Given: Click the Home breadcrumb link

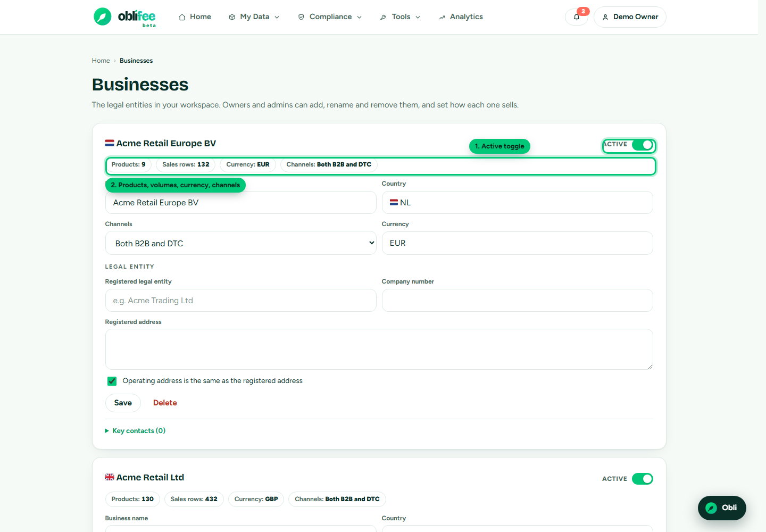Looking at the screenshot, I should click(101, 61).
